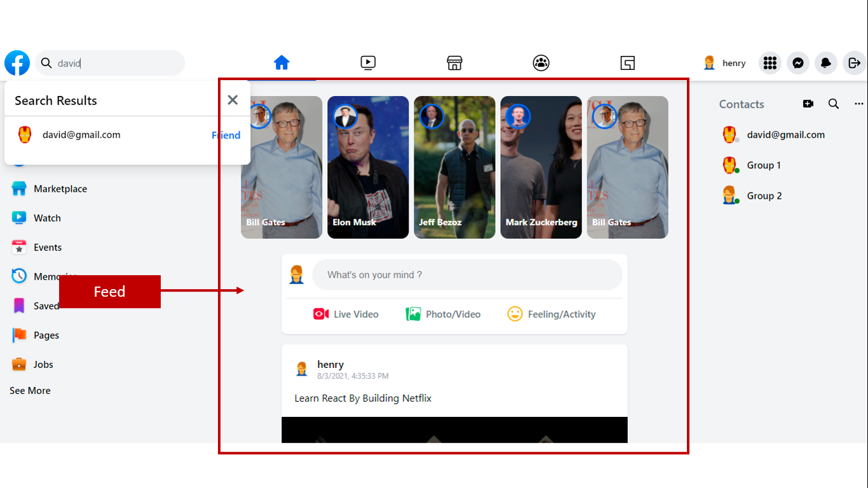
Task: Click the magnifier icon in search bar
Action: coord(46,63)
